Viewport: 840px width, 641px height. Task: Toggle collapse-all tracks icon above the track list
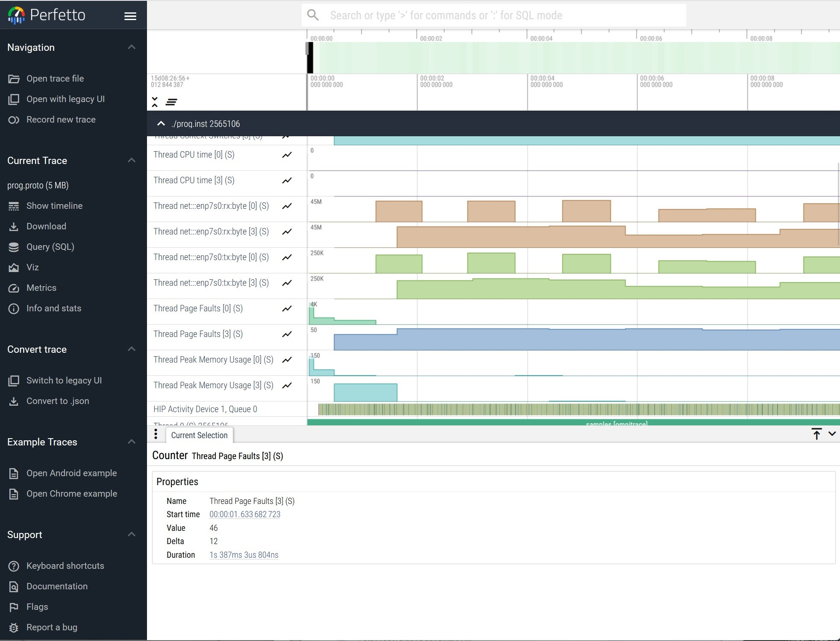[155, 102]
